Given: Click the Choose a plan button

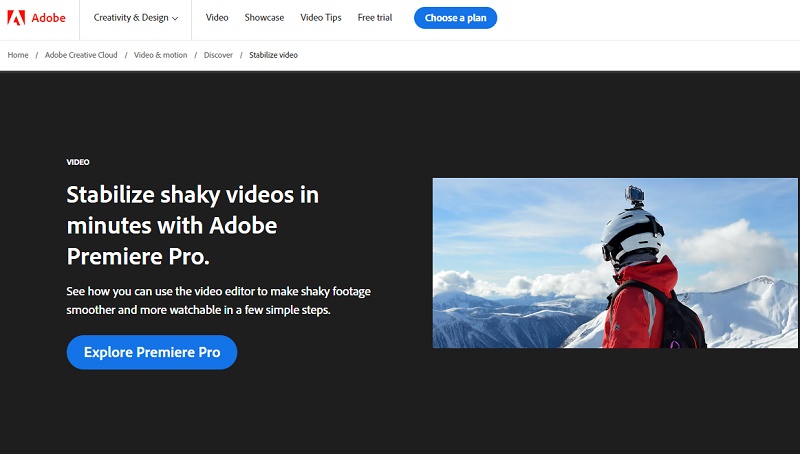Looking at the screenshot, I should pyautogui.click(x=455, y=18).
